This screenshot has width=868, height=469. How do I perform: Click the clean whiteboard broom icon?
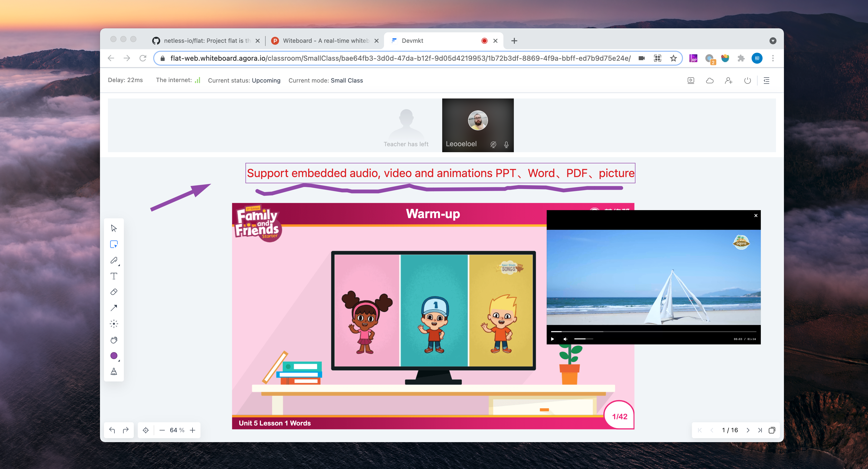coord(114,372)
